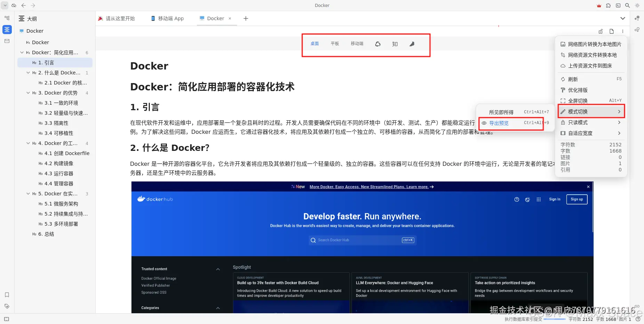Collapse the '5. Docker 在实...' outline node

(x=29, y=194)
